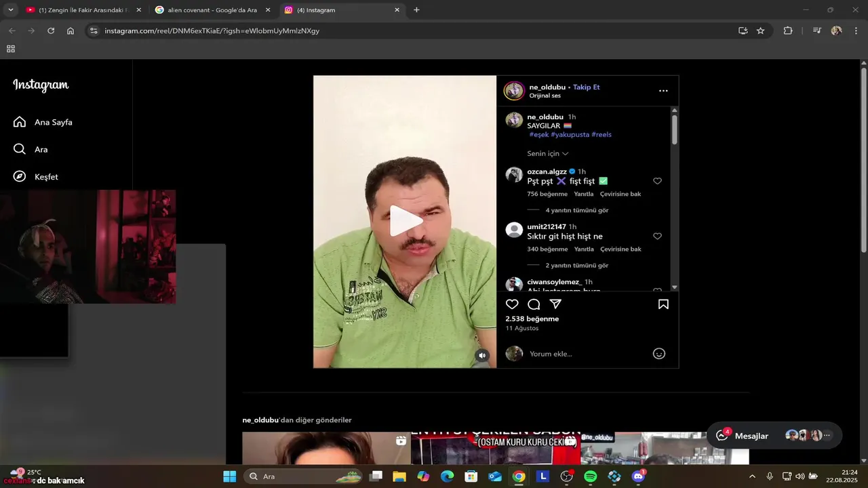Open the tab search dropdown arrow

pos(10,10)
